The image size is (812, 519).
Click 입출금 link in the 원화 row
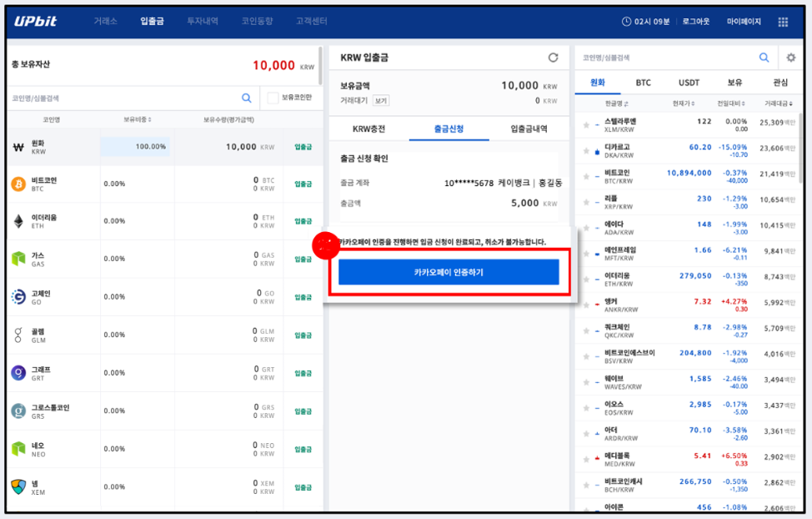(x=303, y=147)
